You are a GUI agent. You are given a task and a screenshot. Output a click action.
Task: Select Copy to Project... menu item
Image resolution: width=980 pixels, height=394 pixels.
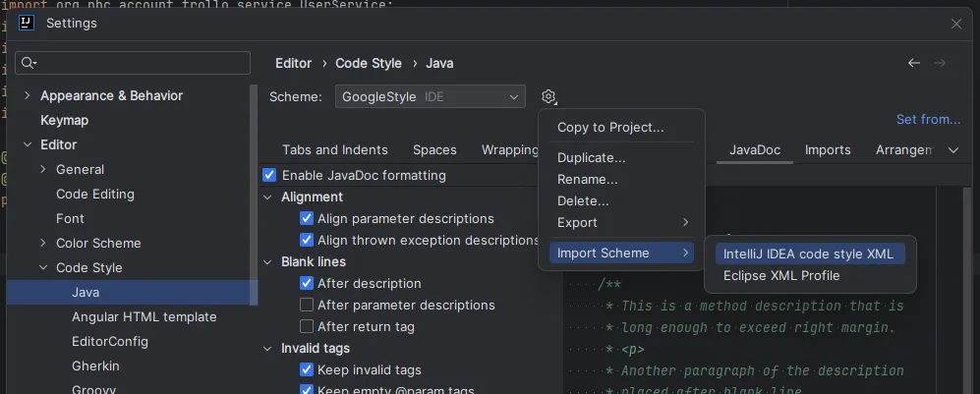point(610,127)
